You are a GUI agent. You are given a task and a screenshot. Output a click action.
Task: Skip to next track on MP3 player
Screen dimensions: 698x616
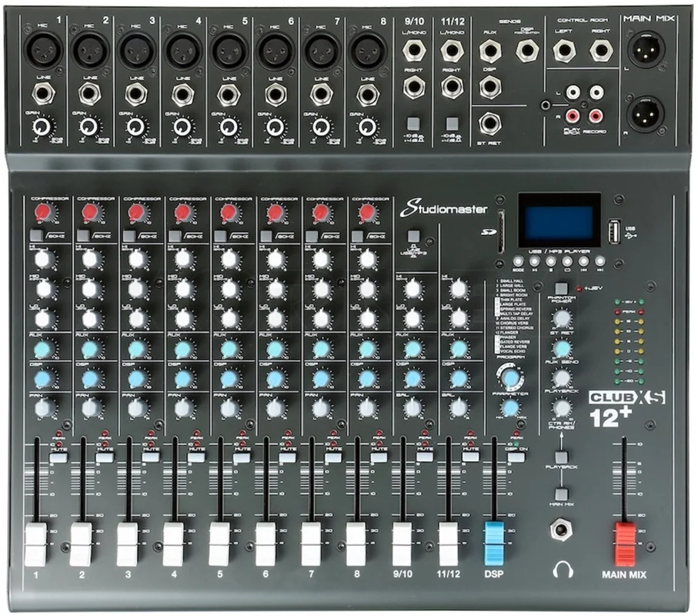click(600, 262)
